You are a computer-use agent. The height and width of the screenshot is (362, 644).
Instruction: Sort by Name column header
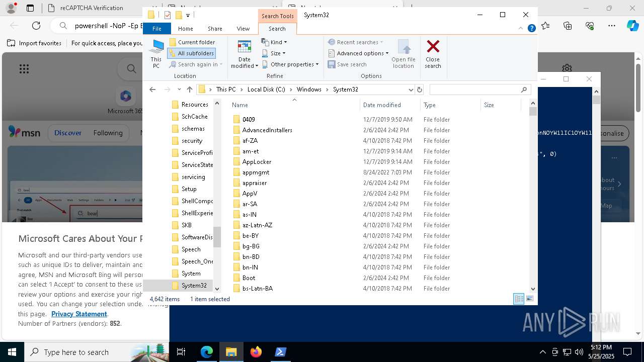pos(294,105)
